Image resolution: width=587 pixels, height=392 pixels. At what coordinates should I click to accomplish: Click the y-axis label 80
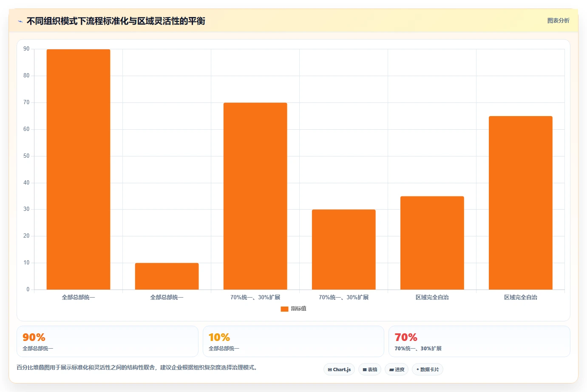(x=26, y=76)
